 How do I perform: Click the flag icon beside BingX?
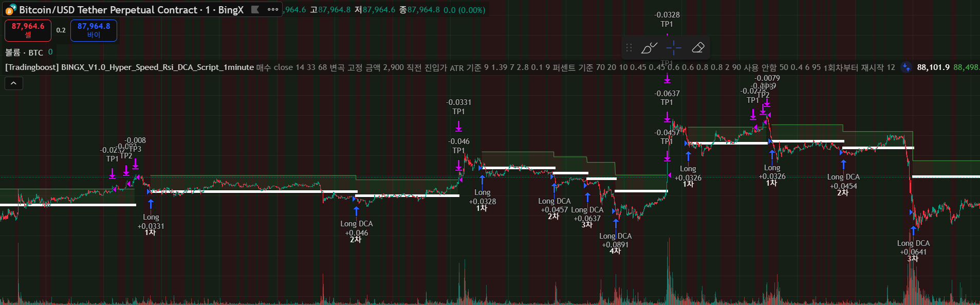[255, 9]
